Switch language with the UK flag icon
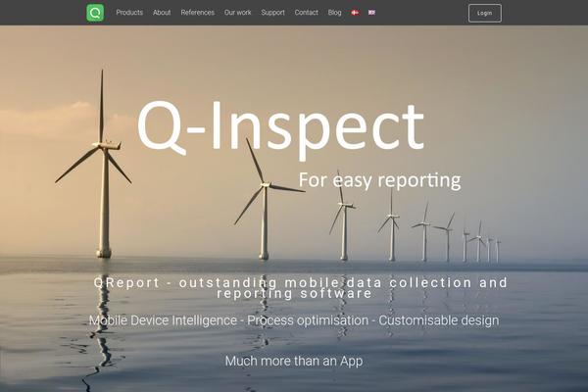The height and width of the screenshot is (392, 588). 371,13
